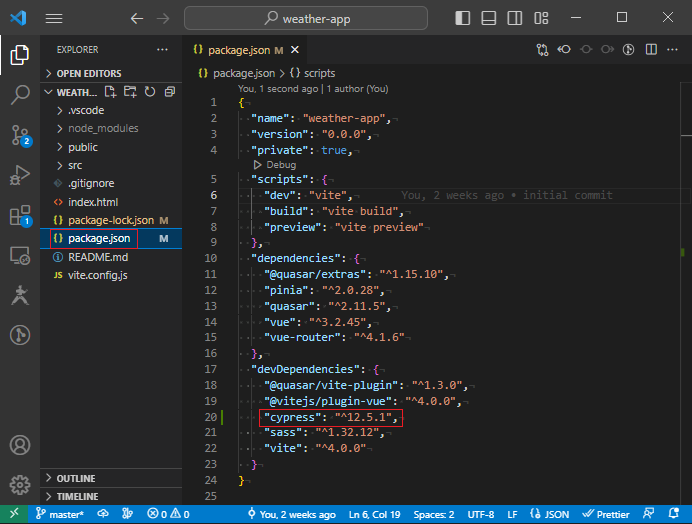Click the weather-app command center search box

coord(306,18)
